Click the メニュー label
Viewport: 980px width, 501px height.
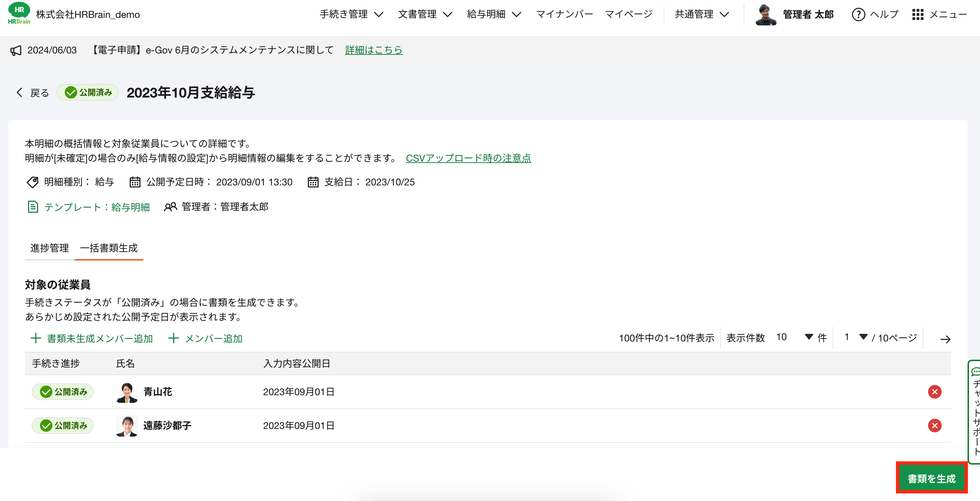[x=948, y=14]
